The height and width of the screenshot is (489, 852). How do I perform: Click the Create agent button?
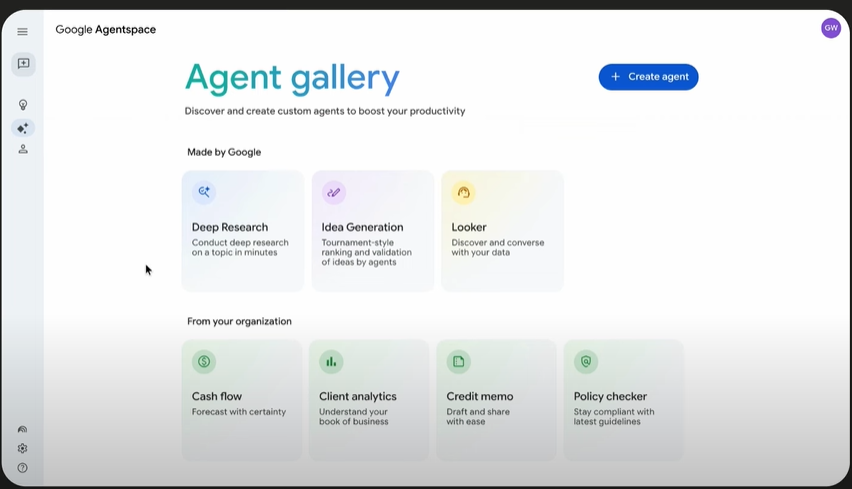coord(648,77)
